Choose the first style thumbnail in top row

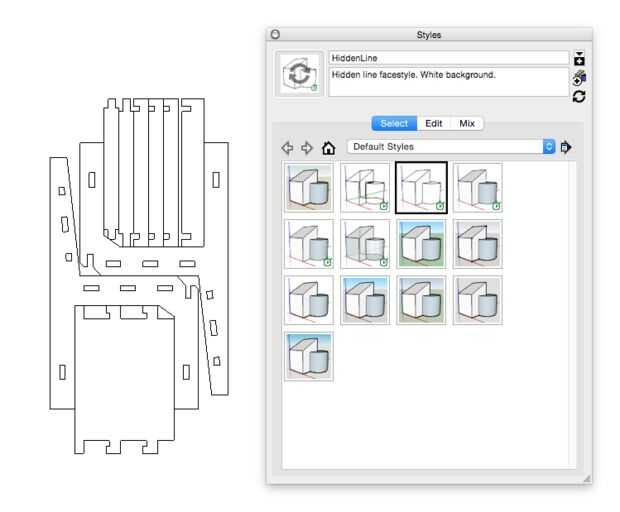tap(308, 187)
